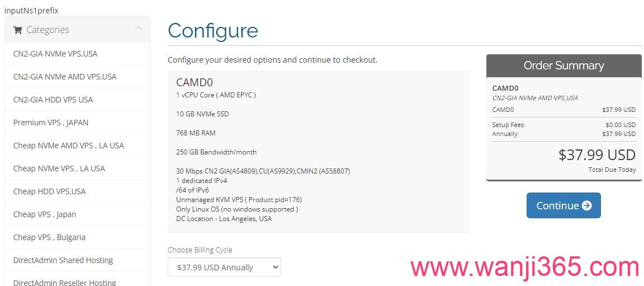Open CN2-GIA NVMe VPS,USA category

coord(55,54)
